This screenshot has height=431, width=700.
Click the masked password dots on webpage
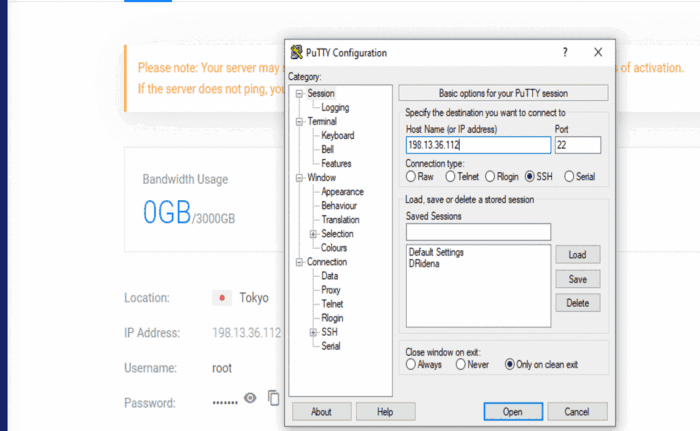(x=225, y=403)
